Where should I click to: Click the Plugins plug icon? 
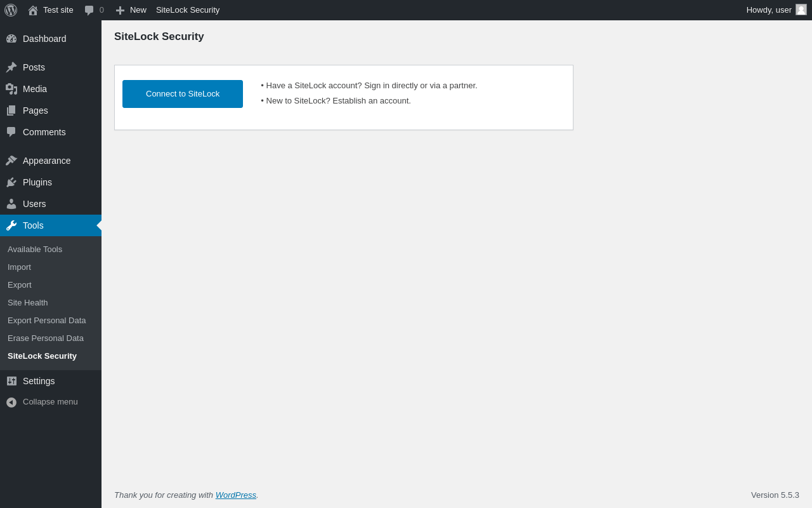(11, 182)
